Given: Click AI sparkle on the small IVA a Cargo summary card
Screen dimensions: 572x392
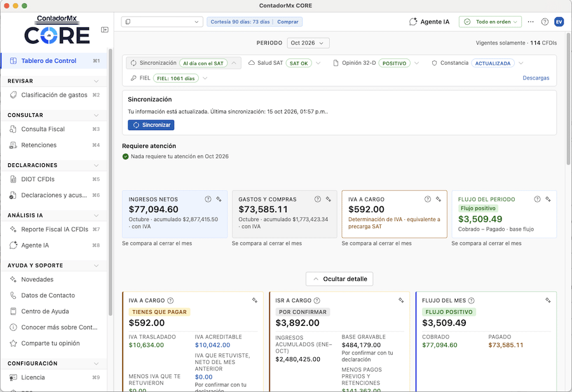Looking at the screenshot, I should [439, 199].
